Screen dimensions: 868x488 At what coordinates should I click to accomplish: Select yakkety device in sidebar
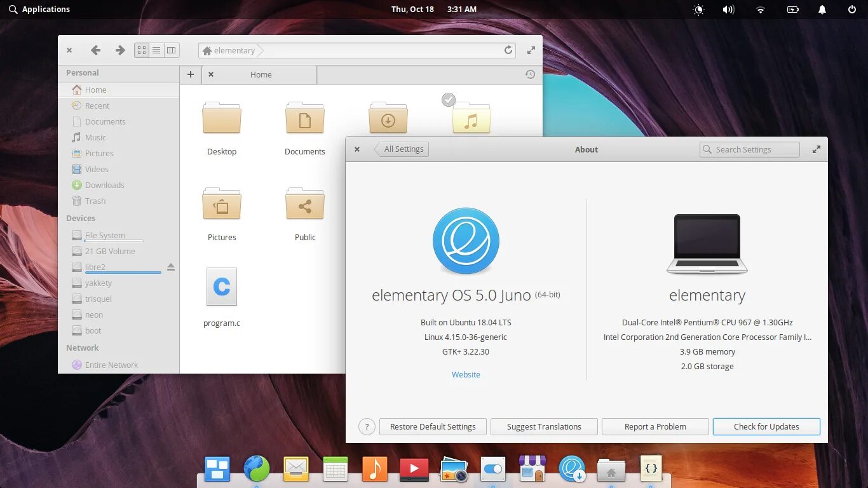point(119,283)
